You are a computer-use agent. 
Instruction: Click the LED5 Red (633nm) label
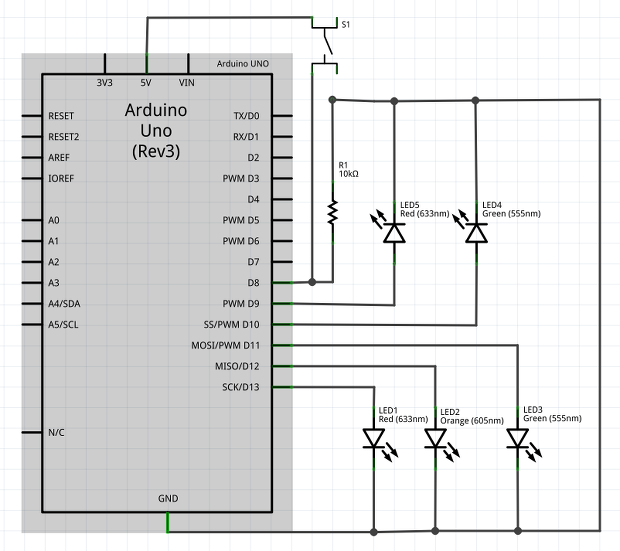click(x=425, y=210)
